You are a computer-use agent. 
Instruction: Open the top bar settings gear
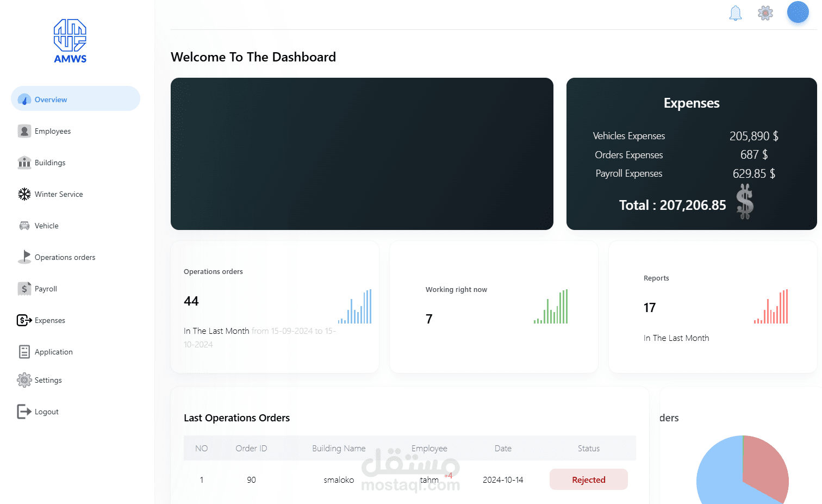tap(765, 13)
